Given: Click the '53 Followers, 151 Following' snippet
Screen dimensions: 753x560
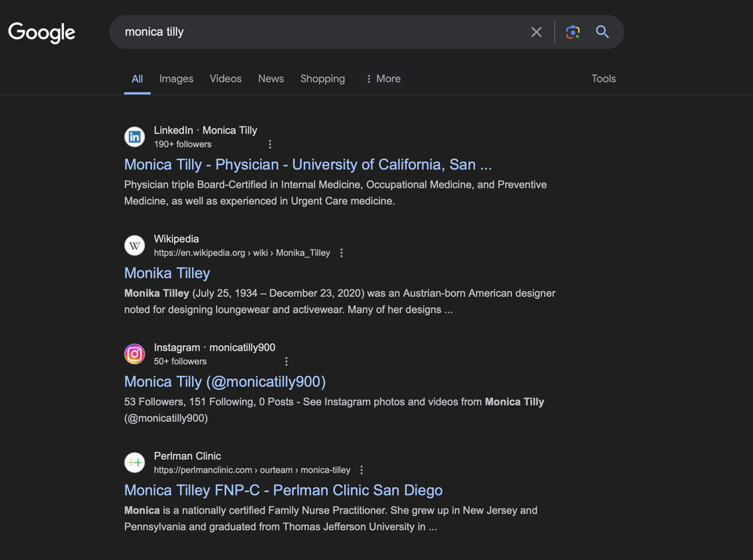Looking at the screenshot, I should 333,409.
